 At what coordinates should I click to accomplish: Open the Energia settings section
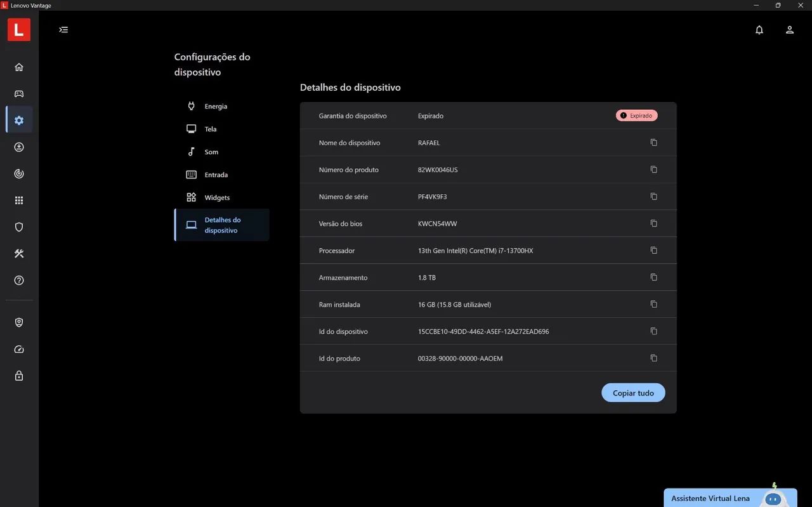(221, 107)
